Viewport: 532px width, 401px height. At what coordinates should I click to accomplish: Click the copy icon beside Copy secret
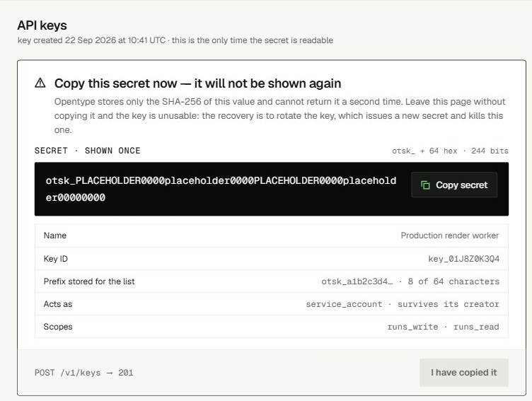pyautogui.click(x=425, y=185)
